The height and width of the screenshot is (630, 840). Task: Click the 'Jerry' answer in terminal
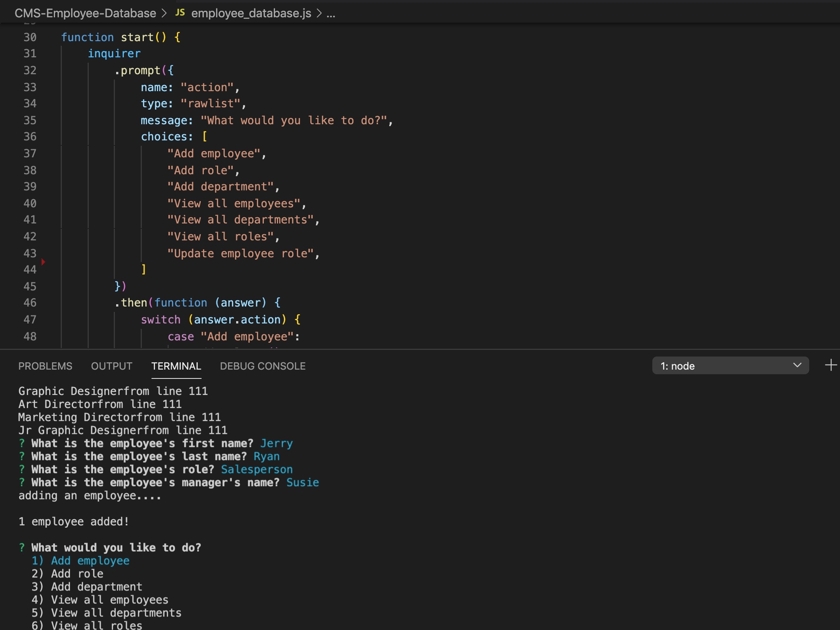pyautogui.click(x=277, y=443)
